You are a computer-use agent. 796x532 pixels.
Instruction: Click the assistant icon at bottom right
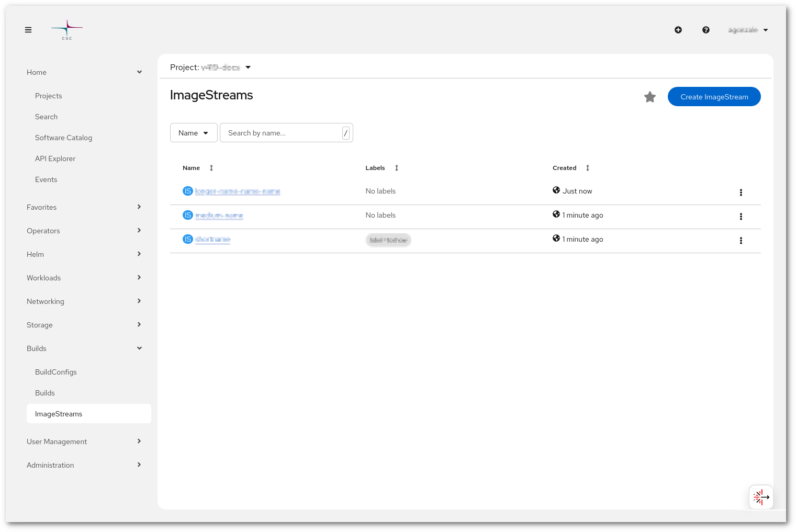pyautogui.click(x=760, y=497)
